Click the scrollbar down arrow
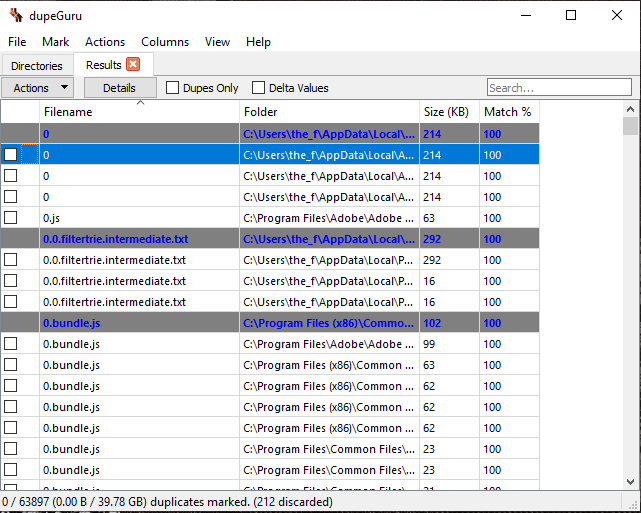641x513 pixels. [x=630, y=482]
